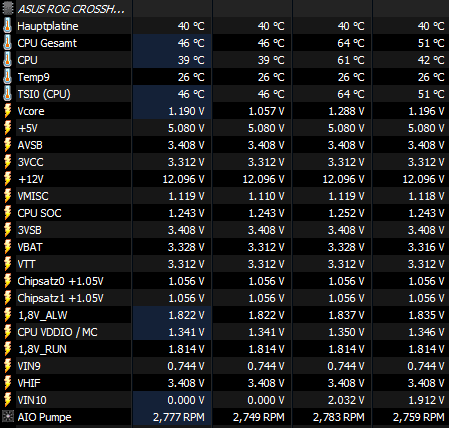Click the lightning bolt icon beside +12V
The image size is (449, 428).
coord(7,179)
